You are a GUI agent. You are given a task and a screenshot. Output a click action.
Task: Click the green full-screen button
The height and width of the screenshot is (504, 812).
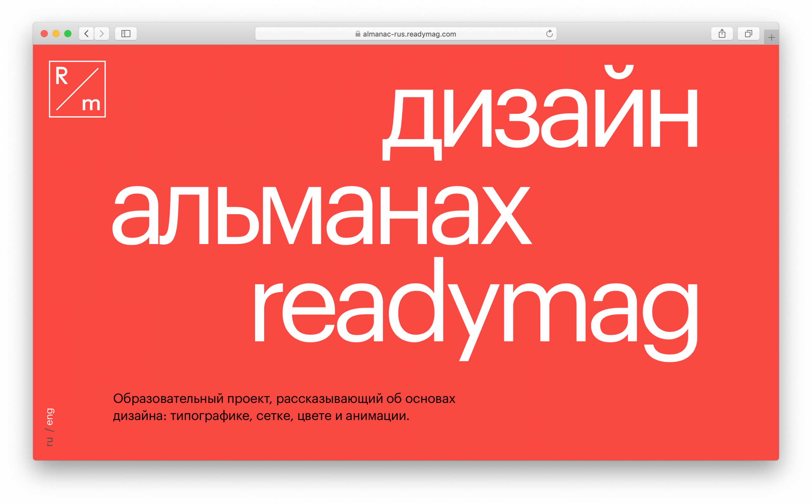pos(68,34)
